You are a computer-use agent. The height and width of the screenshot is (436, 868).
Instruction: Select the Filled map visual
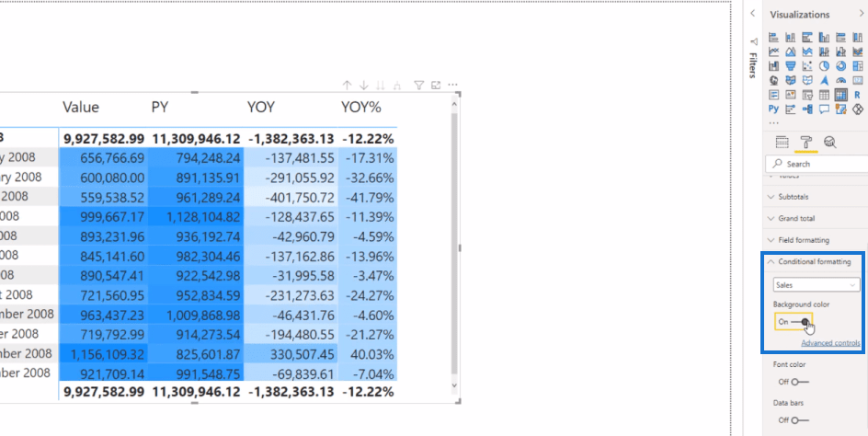click(x=791, y=81)
